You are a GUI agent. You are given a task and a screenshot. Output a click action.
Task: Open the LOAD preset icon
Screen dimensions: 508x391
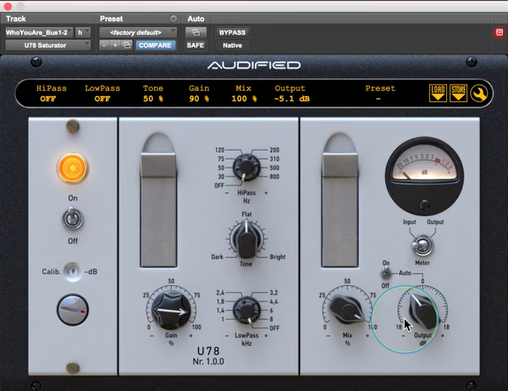point(438,93)
